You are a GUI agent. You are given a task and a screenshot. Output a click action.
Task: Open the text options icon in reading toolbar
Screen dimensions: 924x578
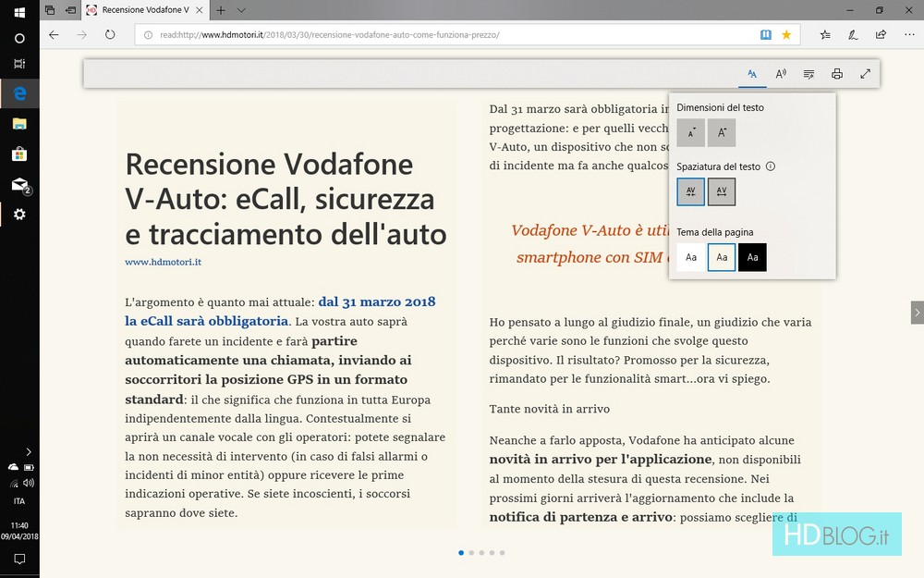click(752, 74)
